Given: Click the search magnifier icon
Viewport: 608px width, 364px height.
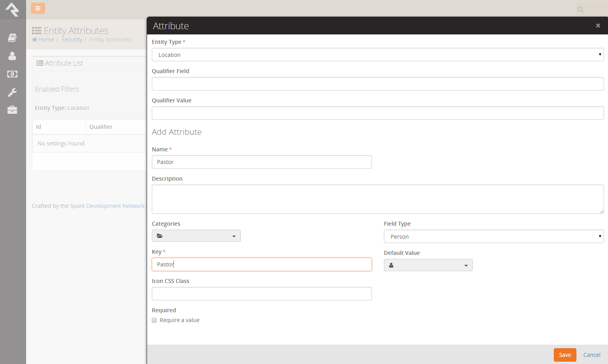Looking at the screenshot, I should 580,9.
